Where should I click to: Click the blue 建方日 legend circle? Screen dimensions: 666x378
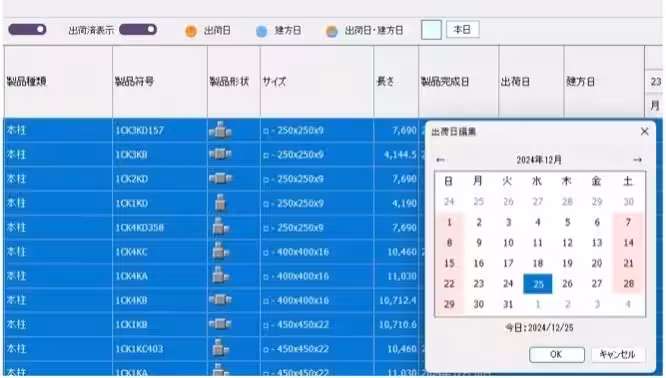click(x=262, y=31)
